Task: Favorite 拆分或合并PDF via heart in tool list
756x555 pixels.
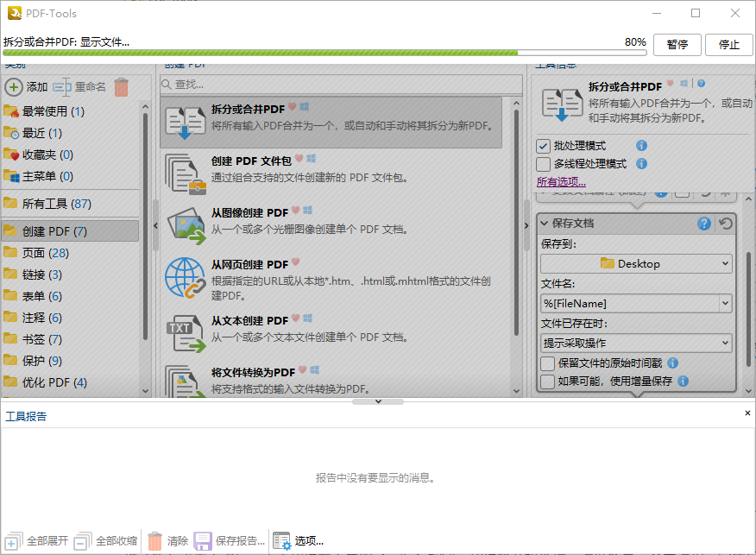Action: pyautogui.click(x=293, y=106)
